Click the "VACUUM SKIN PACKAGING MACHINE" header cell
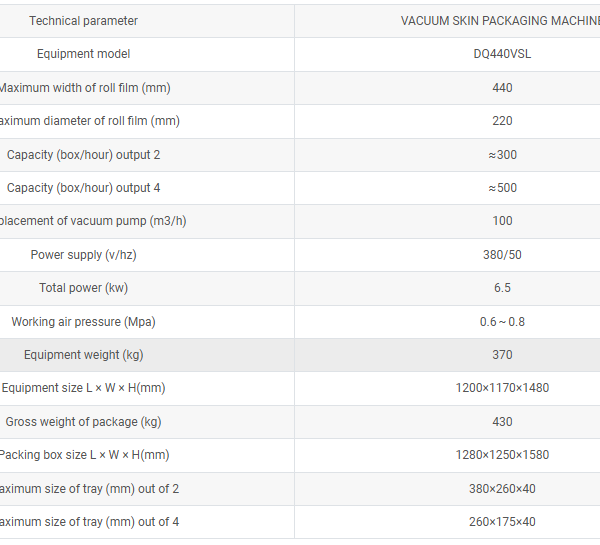600x545 pixels. 499,21
